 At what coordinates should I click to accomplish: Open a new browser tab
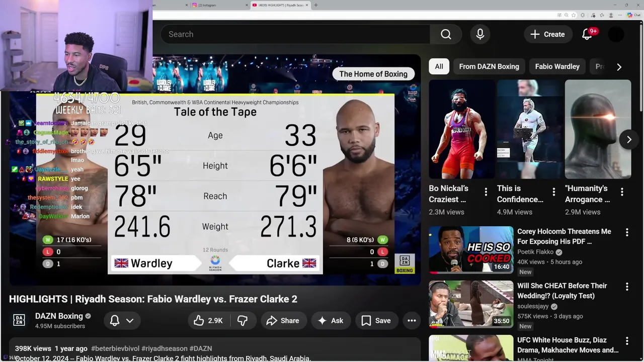tap(316, 5)
